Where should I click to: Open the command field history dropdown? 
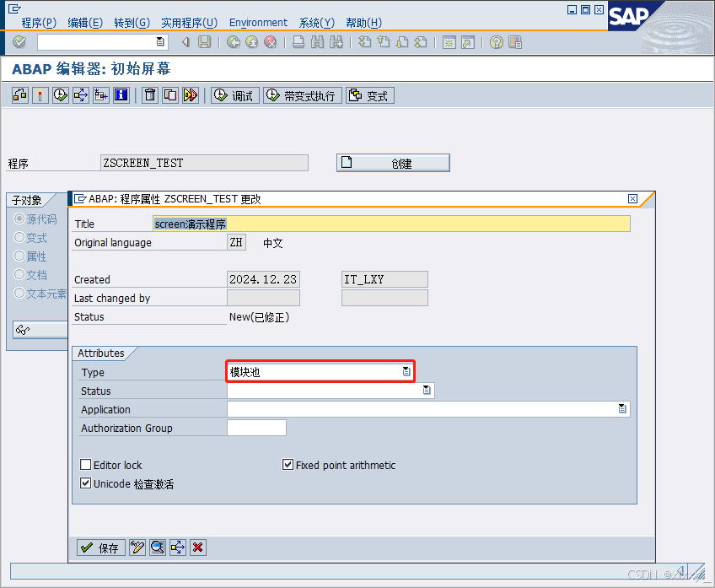point(160,42)
